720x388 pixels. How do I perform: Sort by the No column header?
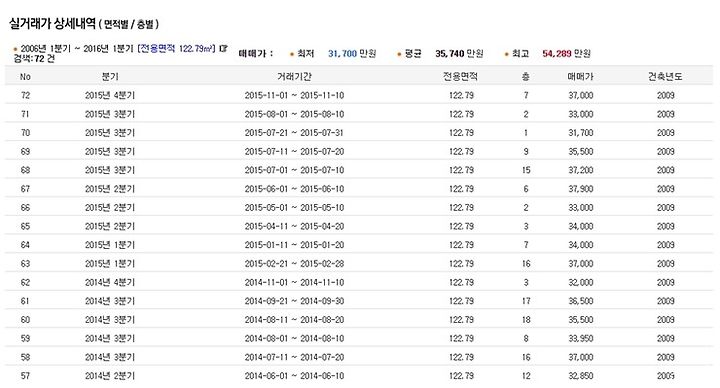pyautogui.click(x=25, y=77)
